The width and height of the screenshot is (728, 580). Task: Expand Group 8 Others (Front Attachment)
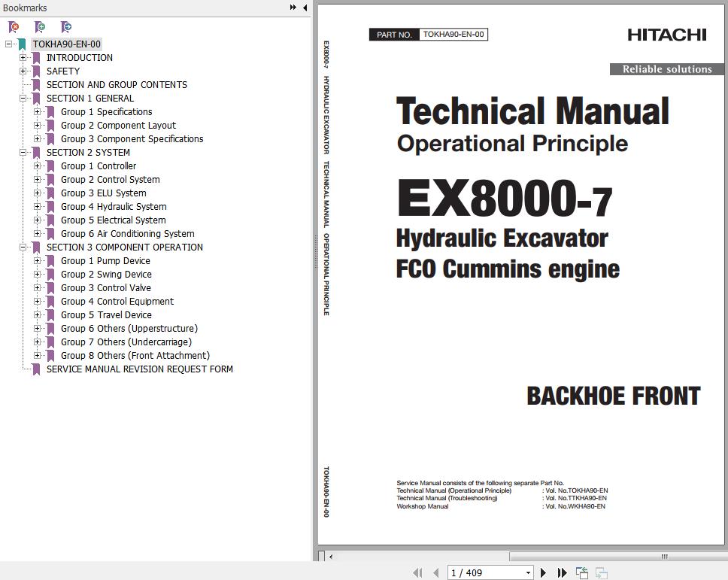click(x=37, y=356)
